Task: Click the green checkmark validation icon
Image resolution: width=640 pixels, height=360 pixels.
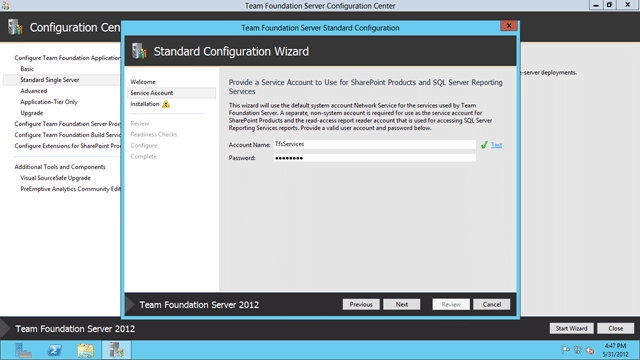Action: pyautogui.click(x=484, y=145)
